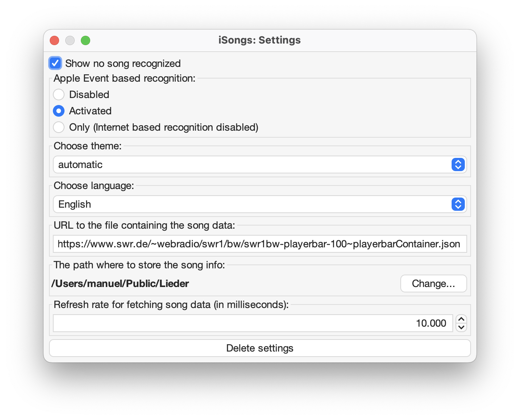Click the green zoom window button
This screenshot has height=420, width=520.
(x=86, y=40)
